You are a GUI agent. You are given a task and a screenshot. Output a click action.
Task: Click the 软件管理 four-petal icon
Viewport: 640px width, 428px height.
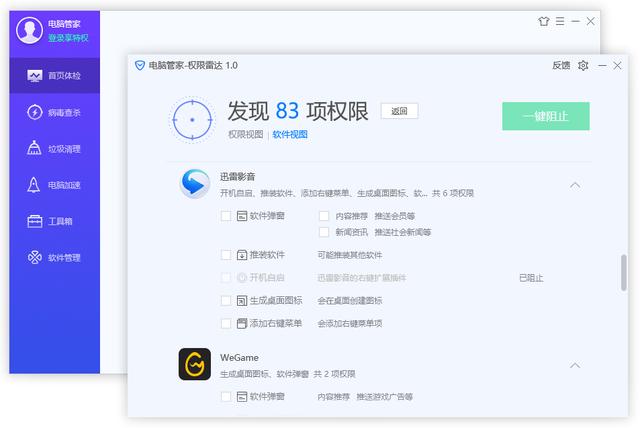35,257
